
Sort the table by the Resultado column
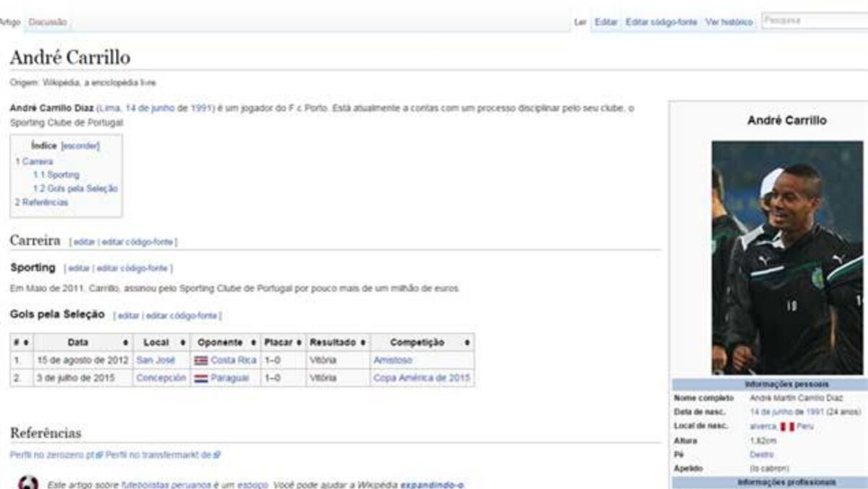tap(362, 342)
